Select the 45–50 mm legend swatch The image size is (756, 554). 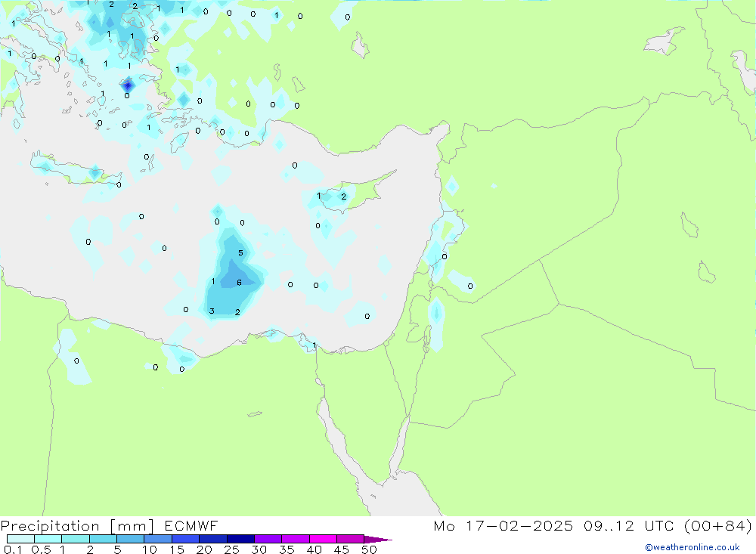(x=350, y=539)
